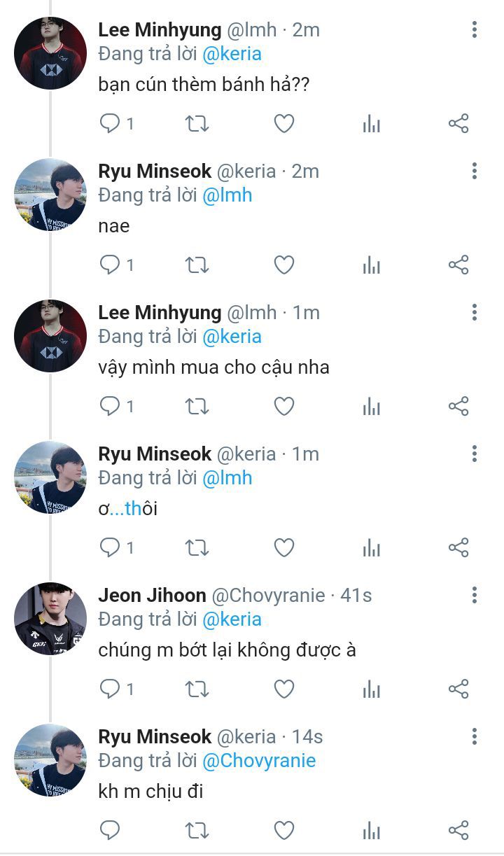Like the "vậy mình mua cho cậu nha" tweet
Viewport: 504px width, 856px height.
point(283,407)
